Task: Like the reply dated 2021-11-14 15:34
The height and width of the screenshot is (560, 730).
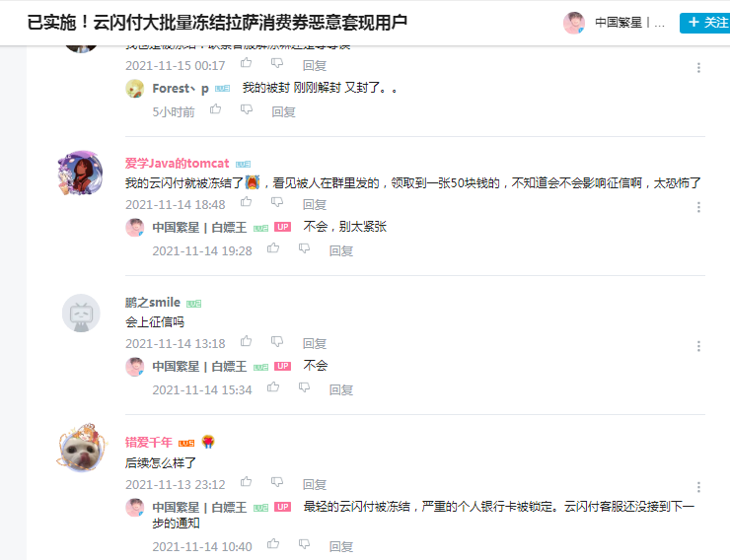Action: pos(273,387)
